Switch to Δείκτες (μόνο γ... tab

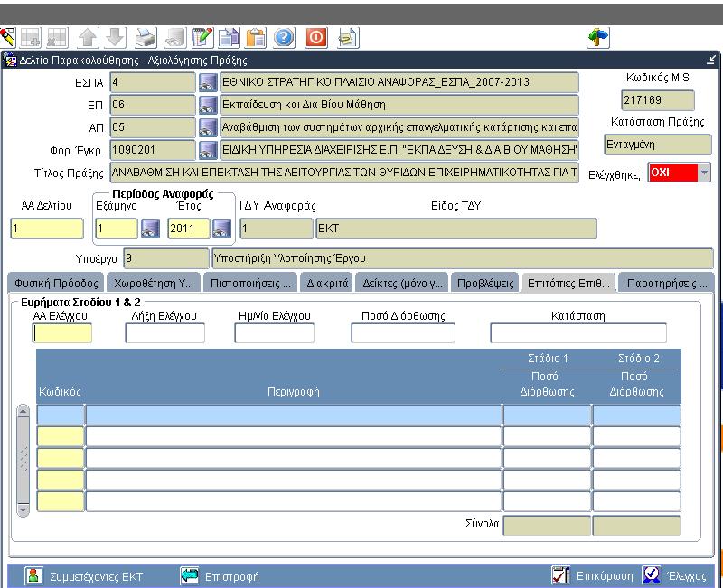402,283
